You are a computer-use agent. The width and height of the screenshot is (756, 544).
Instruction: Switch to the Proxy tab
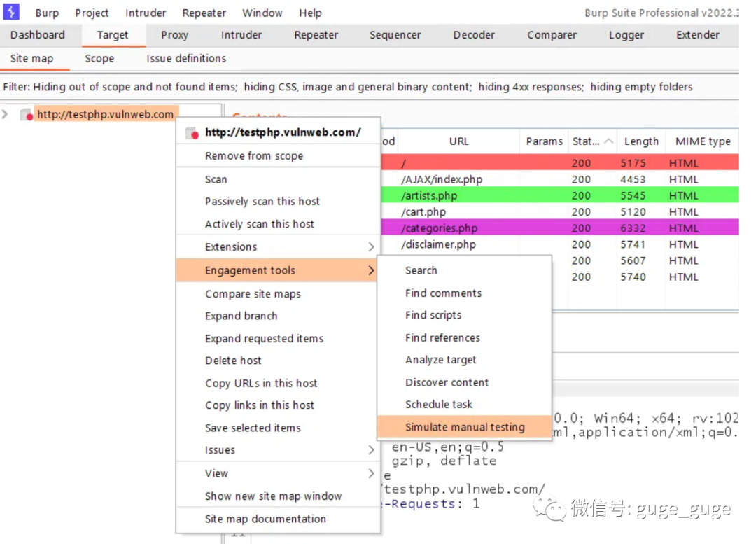[x=174, y=35]
